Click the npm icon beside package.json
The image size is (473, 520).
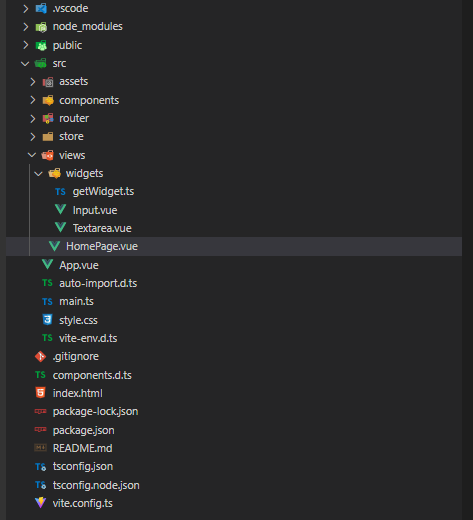41,430
